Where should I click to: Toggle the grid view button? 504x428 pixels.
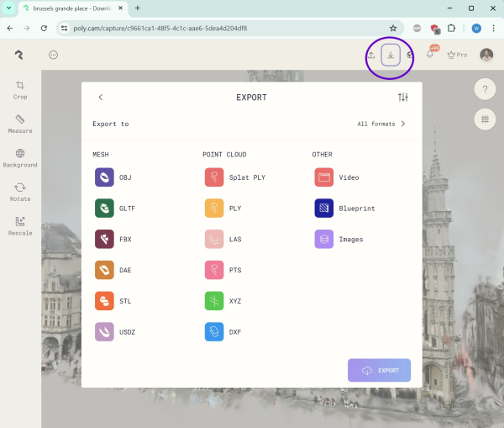(486, 120)
